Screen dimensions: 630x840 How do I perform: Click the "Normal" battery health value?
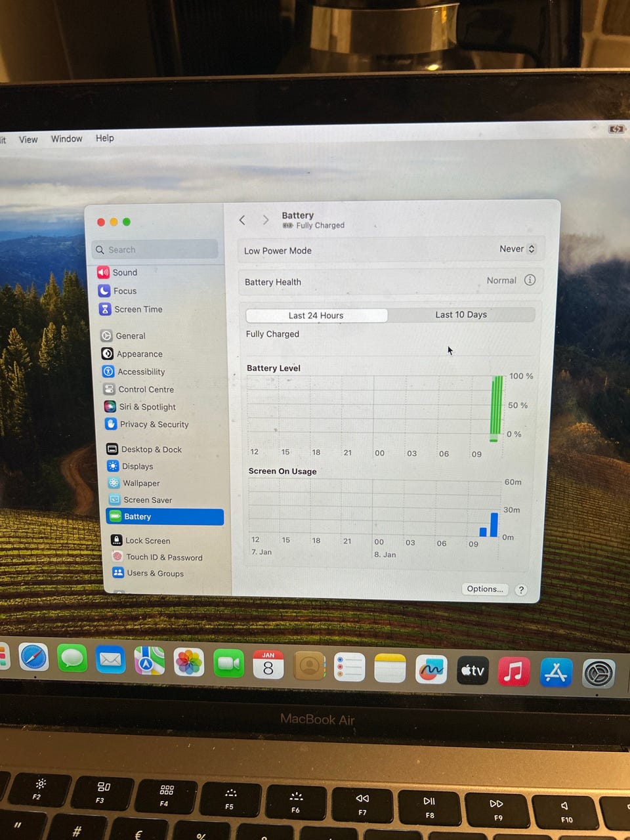(501, 280)
